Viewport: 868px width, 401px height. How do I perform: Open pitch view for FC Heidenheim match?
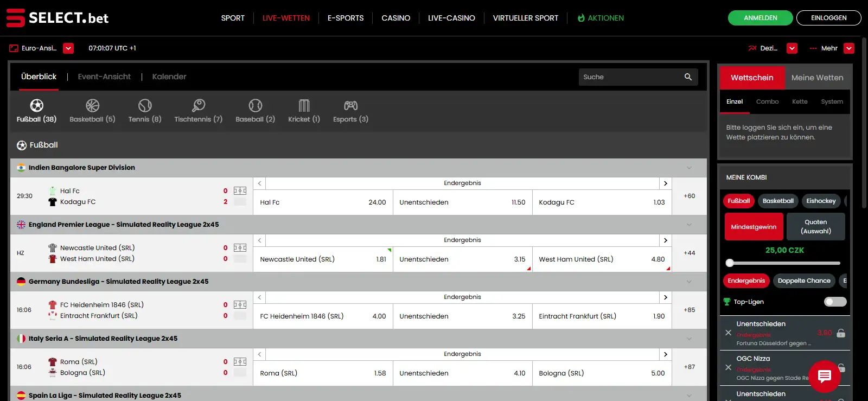(x=240, y=305)
